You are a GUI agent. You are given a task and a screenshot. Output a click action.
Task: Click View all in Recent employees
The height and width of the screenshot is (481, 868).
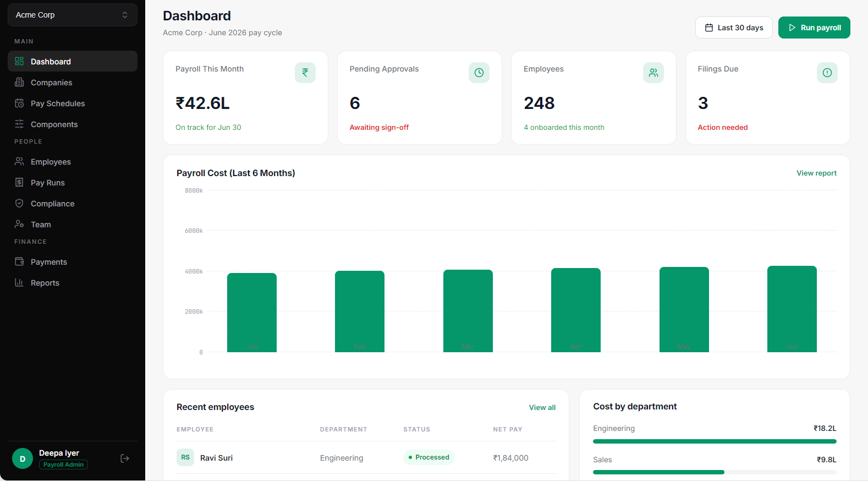point(542,407)
